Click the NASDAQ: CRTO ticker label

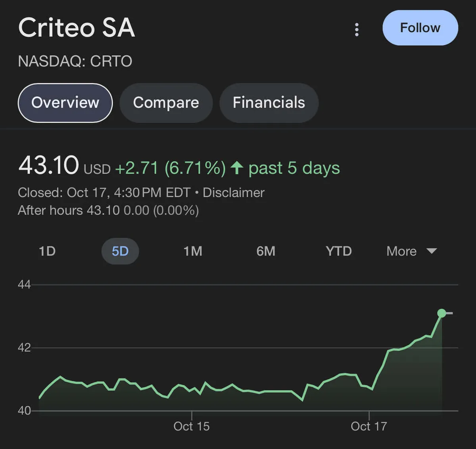[75, 61]
